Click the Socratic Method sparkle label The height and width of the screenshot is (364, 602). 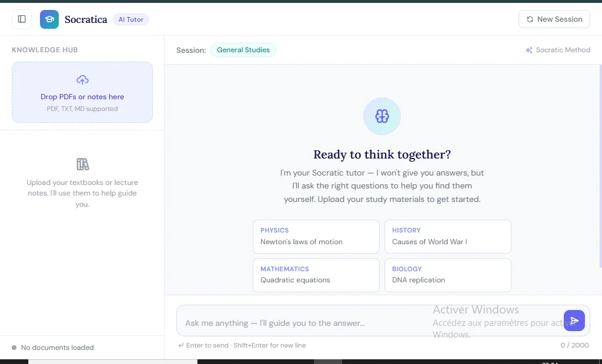click(x=557, y=50)
